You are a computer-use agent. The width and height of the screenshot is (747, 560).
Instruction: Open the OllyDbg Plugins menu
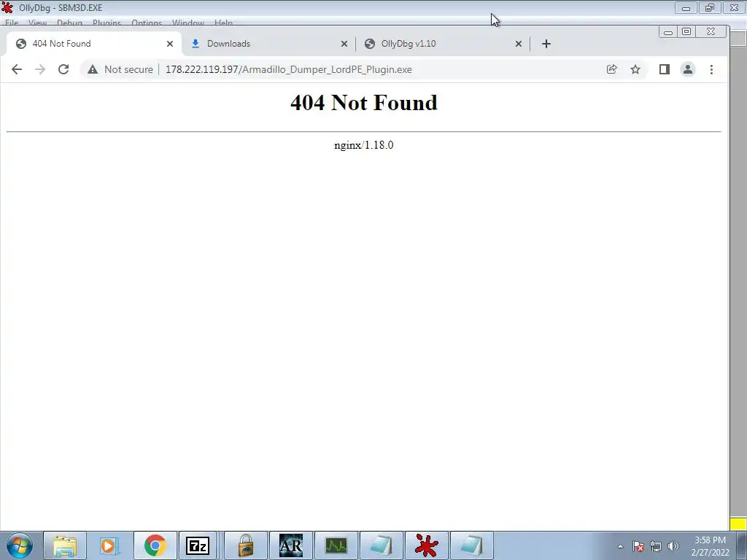[107, 23]
